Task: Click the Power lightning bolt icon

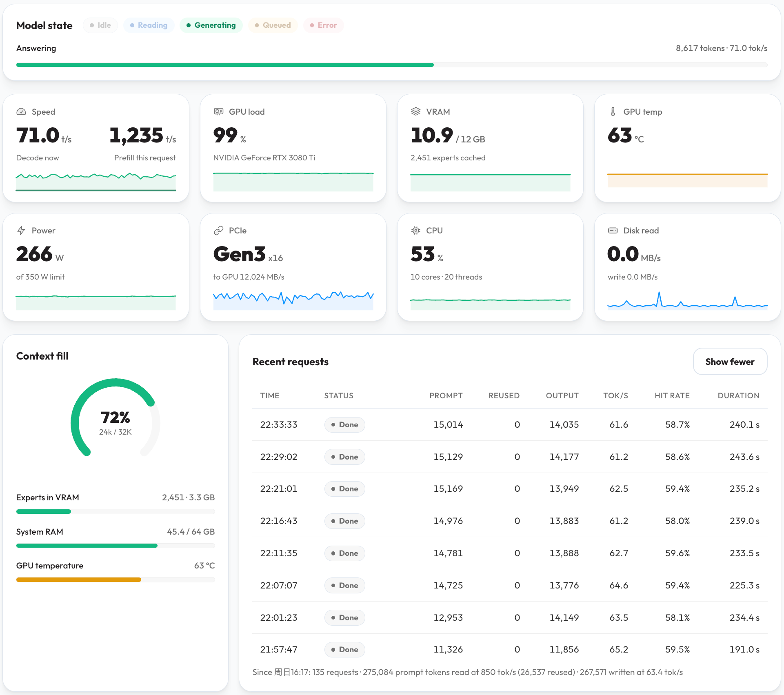Action: tap(21, 231)
